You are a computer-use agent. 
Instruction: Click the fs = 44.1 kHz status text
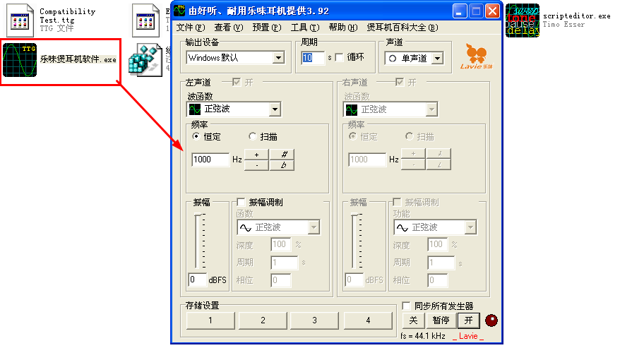[423, 336]
